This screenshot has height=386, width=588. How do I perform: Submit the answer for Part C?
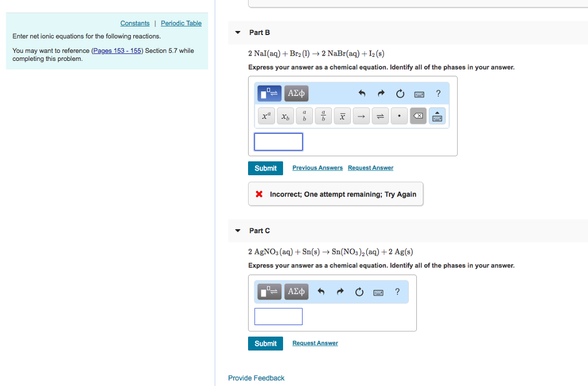[x=265, y=343]
